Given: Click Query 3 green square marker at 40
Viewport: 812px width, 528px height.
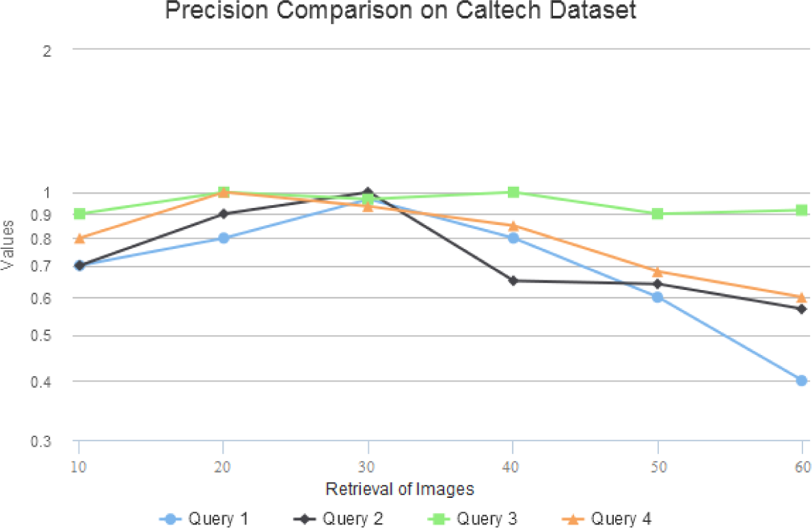Looking at the screenshot, I should point(513,192).
